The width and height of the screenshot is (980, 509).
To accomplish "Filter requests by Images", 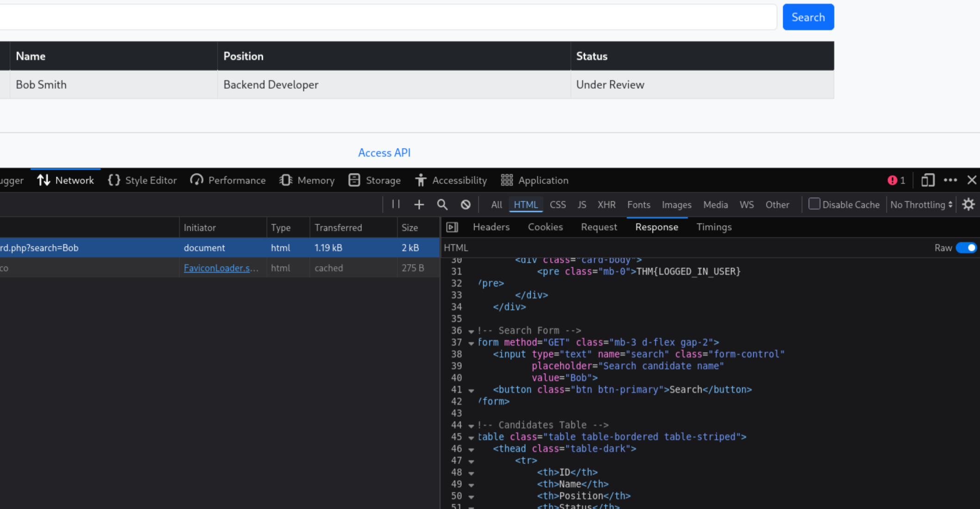I will (x=676, y=205).
